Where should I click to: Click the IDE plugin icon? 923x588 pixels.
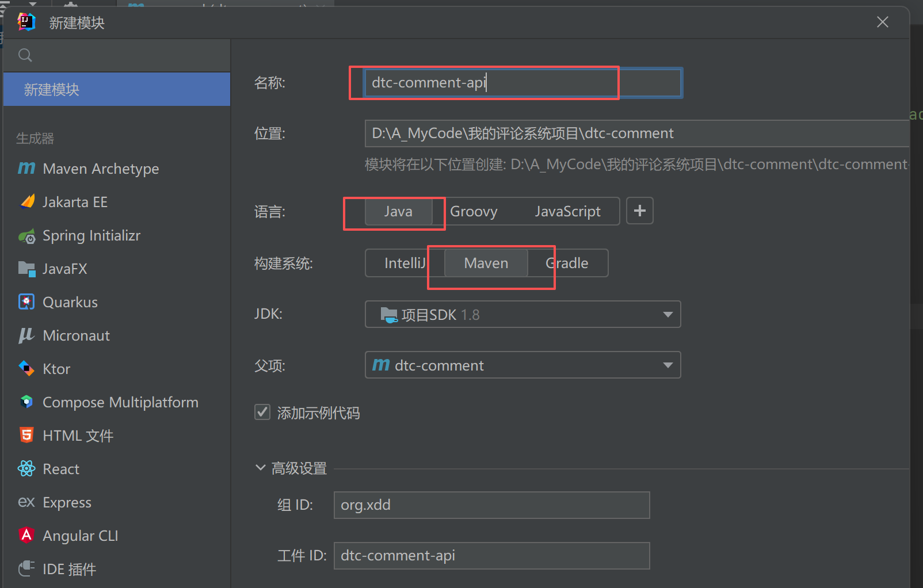[26, 568]
